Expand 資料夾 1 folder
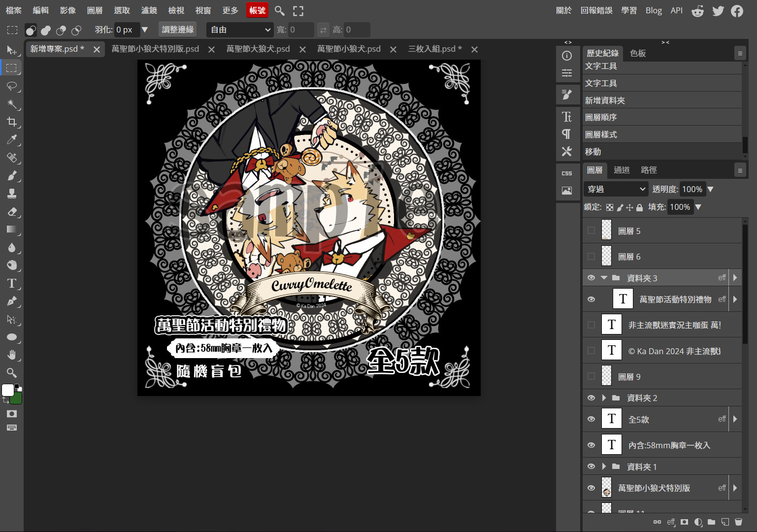 point(604,466)
